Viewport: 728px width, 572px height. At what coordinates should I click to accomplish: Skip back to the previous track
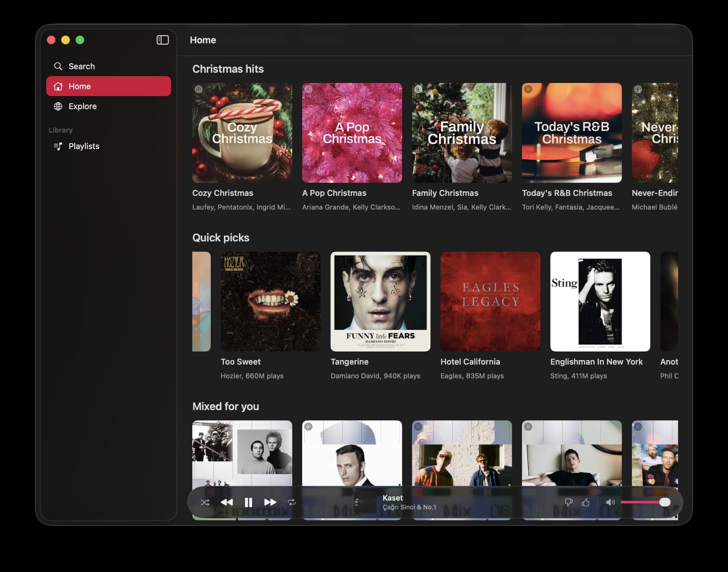click(226, 503)
